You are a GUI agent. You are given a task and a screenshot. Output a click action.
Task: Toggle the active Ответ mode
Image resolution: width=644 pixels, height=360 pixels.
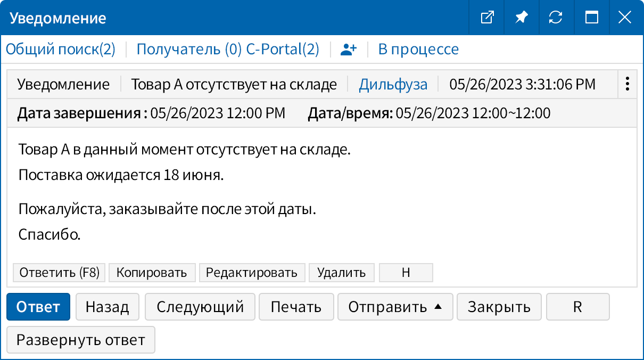coord(38,307)
